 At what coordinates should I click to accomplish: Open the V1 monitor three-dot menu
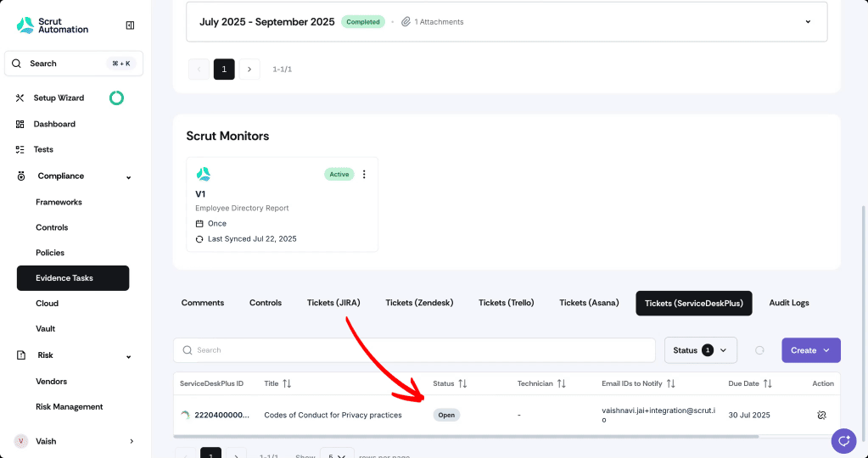point(364,174)
